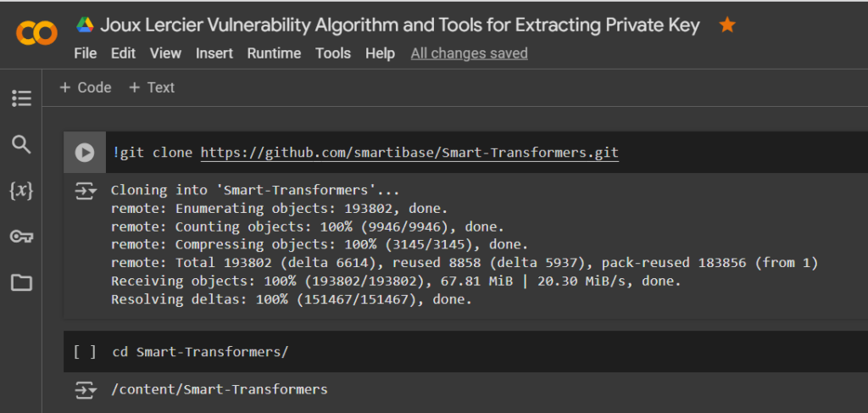Add a text cell with + Text
This screenshot has width=868, height=413.
pyautogui.click(x=151, y=87)
